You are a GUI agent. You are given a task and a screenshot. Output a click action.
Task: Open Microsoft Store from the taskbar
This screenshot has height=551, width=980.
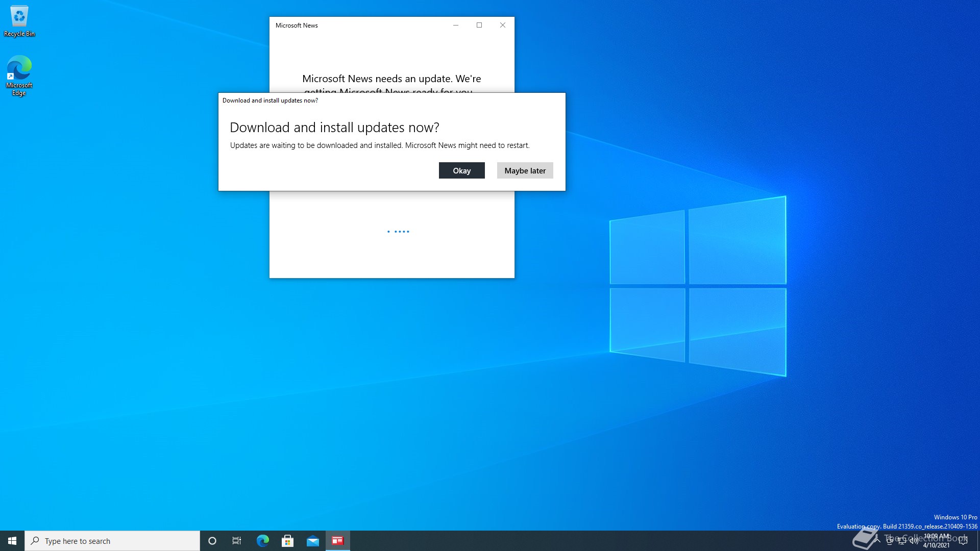287,541
